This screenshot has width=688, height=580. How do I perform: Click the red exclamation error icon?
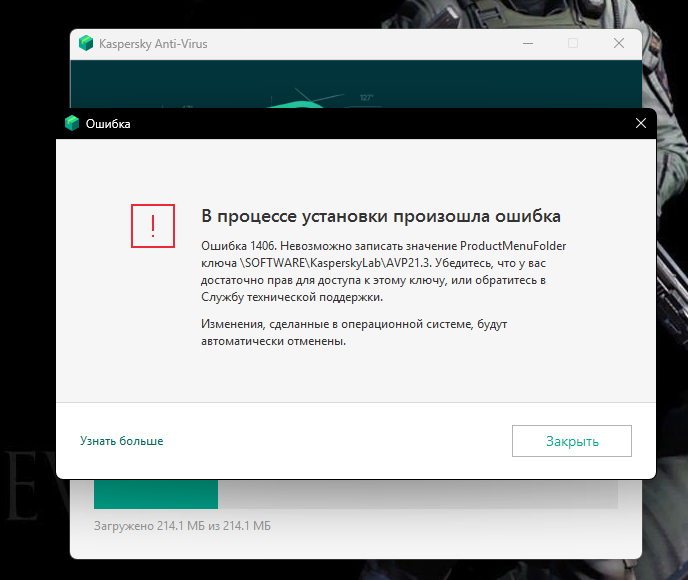pyautogui.click(x=153, y=226)
